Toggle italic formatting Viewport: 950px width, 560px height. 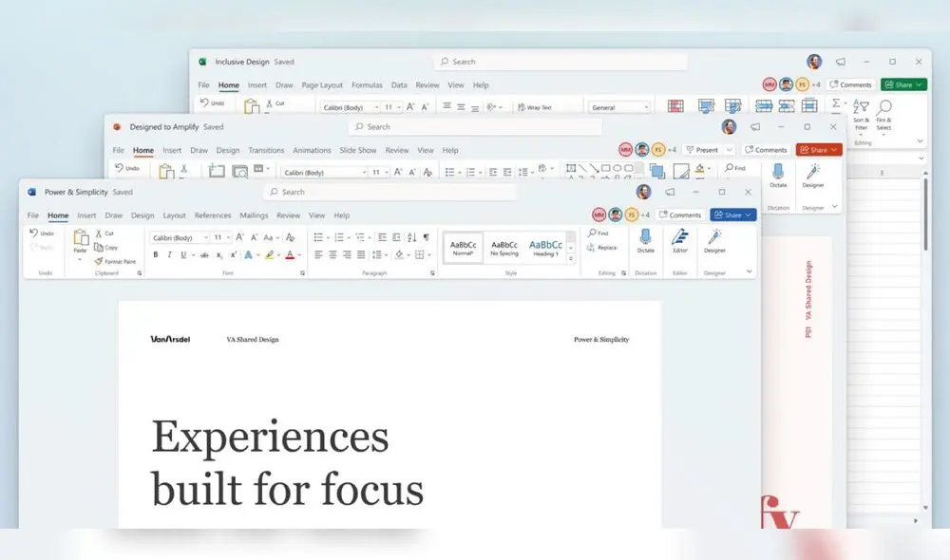pos(168,254)
